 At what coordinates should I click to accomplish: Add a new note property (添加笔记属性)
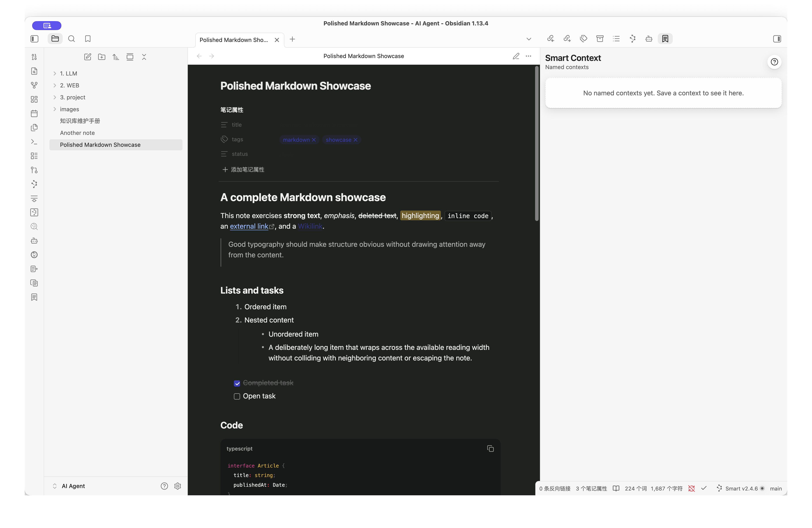coord(243,170)
